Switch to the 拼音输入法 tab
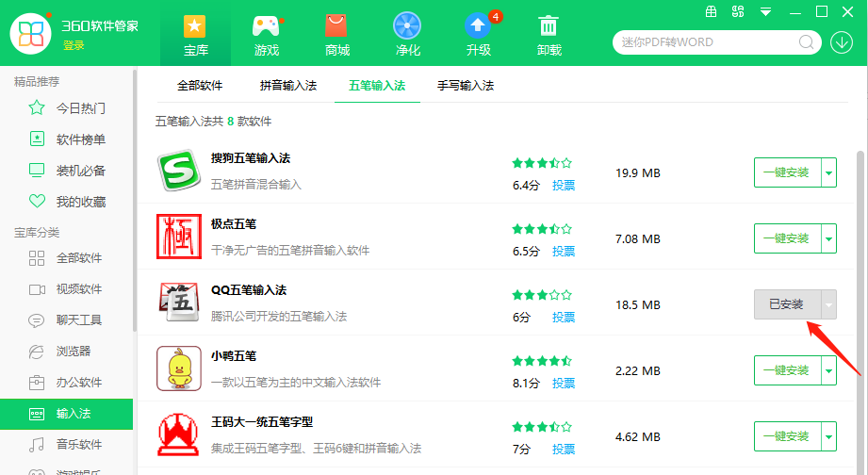Screen dimensions: 868x475 pyautogui.click(x=287, y=85)
